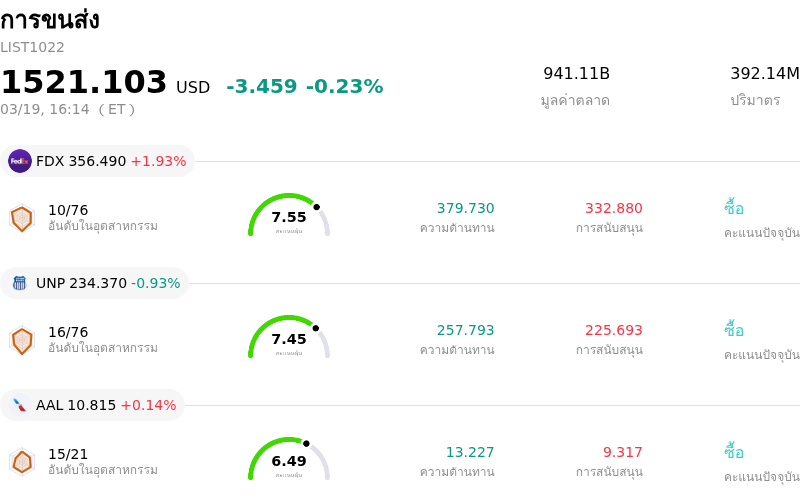
Task: Click the การขนส่ง sector heading
Action: [50, 20]
